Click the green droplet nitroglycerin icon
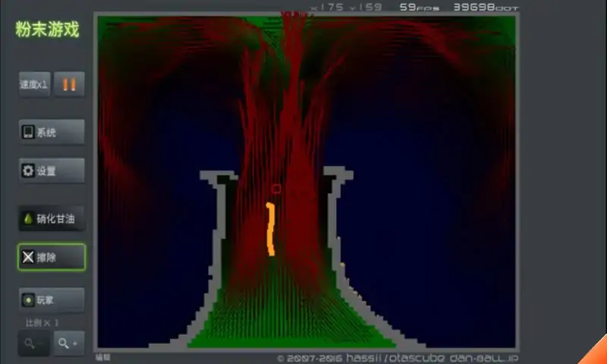The width and height of the screenshot is (607, 364). click(29, 218)
